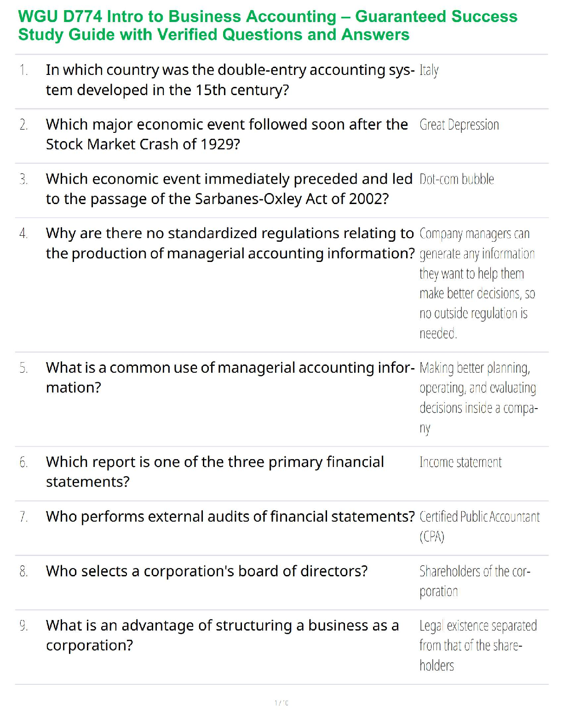Image resolution: width=563 pixels, height=728 pixels.
Task: Click the question about standardized managerial accounting regulations
Action: point(230,243)
